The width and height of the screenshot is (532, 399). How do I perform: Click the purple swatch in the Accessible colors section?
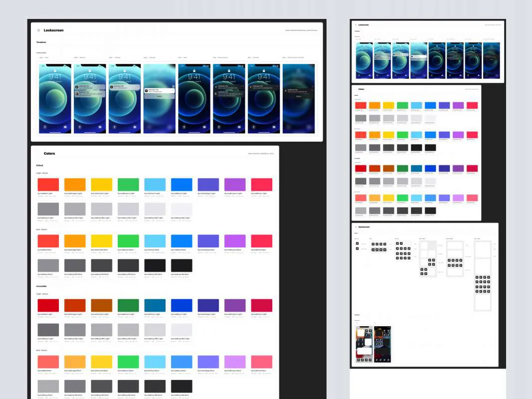pos(234,305)
